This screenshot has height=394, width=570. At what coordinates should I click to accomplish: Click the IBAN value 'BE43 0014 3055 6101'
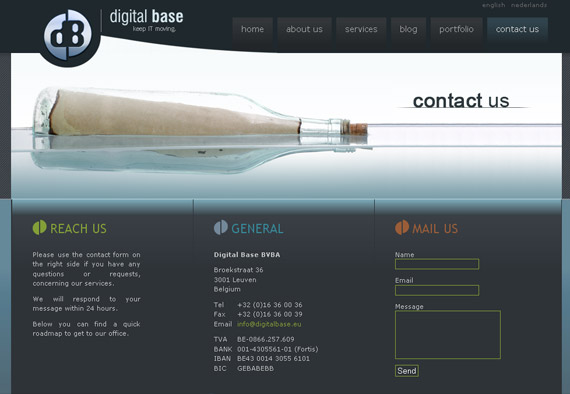click(x=273, y=359)
